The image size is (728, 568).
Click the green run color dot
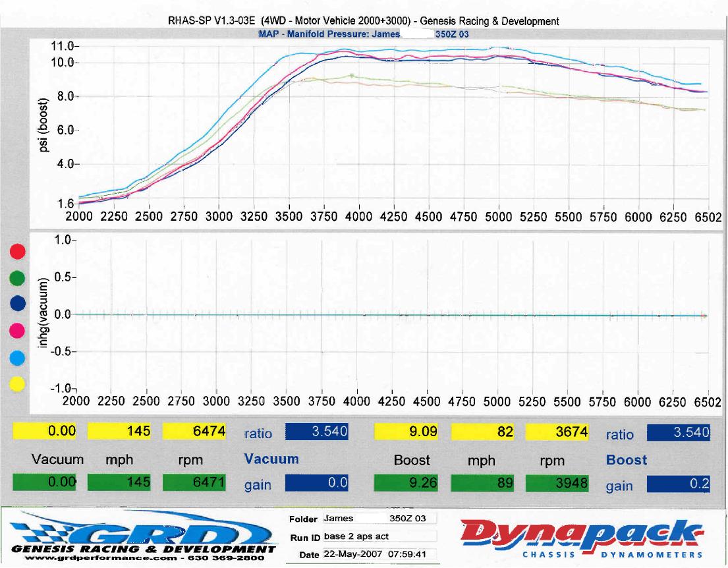(x=17, y=278)
